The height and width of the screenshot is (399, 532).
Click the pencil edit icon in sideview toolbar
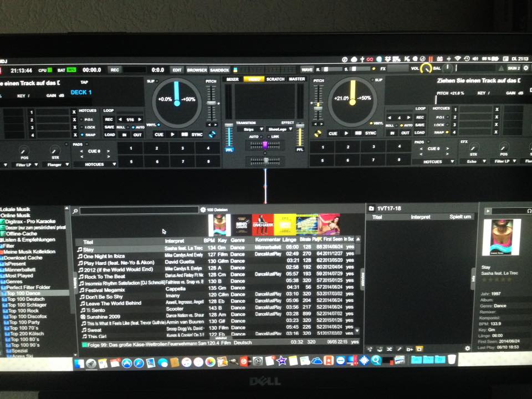(x=400, y=349)
